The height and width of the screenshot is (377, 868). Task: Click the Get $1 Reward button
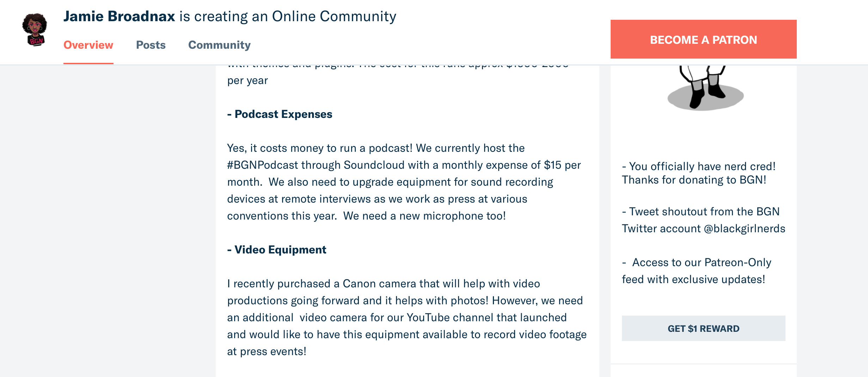click(703, 328)
